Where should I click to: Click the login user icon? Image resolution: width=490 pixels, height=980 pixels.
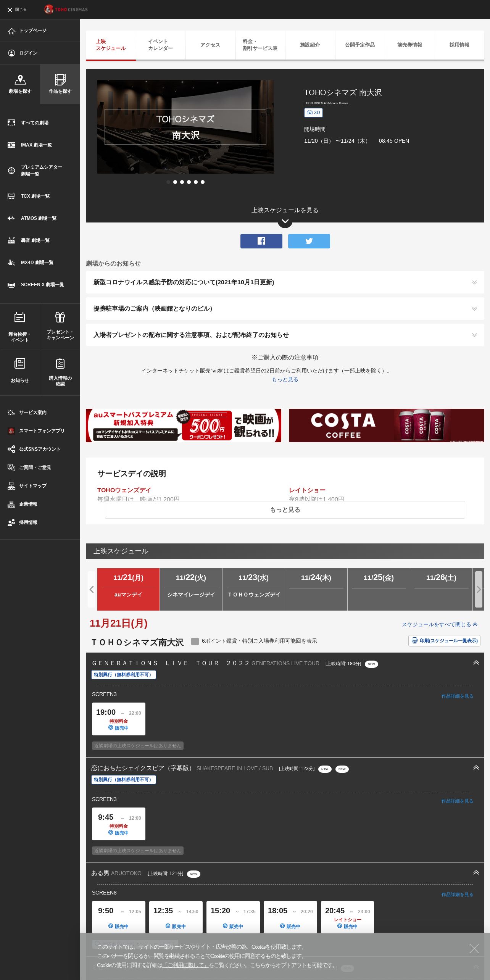pos(12,53)
